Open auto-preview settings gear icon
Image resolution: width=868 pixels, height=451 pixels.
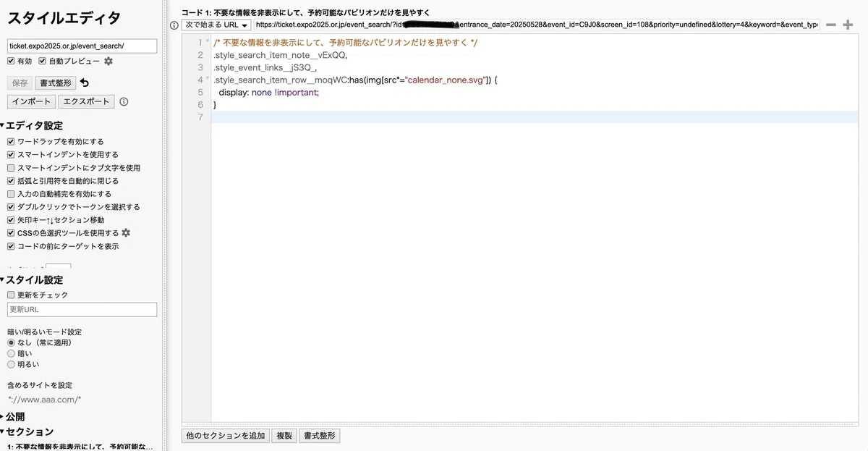point(109,62)
